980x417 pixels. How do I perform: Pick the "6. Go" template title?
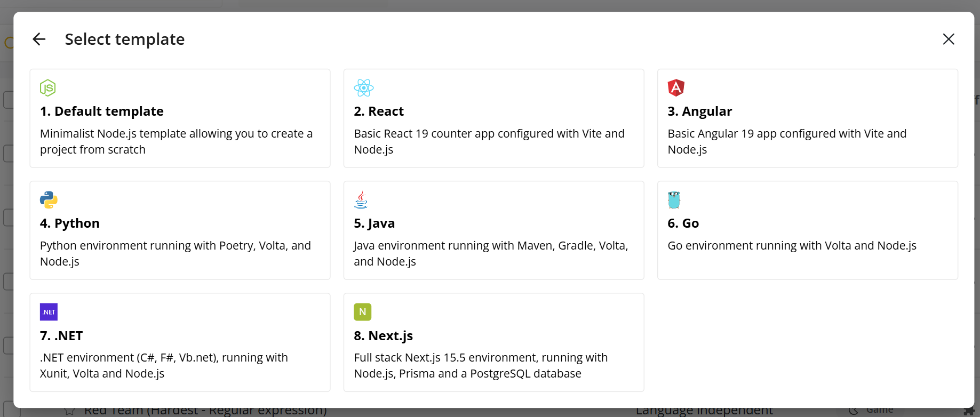pyautogui.click(x=683, y=223)
